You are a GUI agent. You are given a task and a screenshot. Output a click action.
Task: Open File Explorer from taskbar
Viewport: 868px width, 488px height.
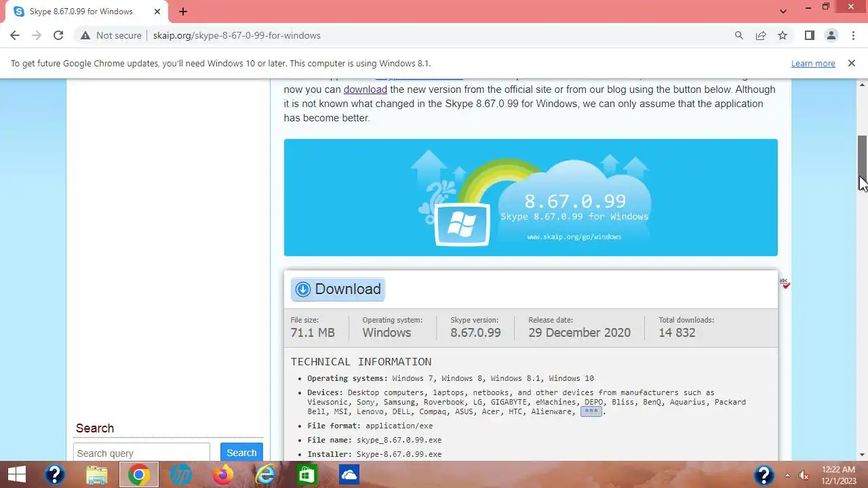(97, 475)
